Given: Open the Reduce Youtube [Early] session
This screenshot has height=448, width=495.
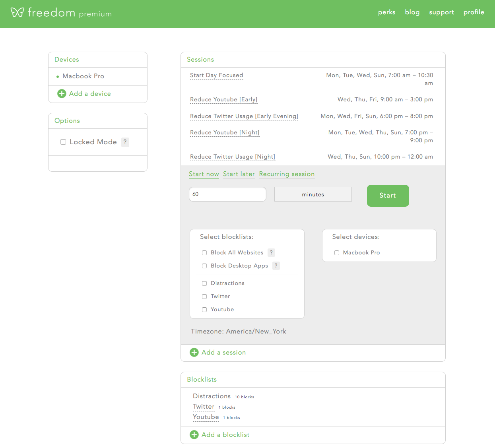Looking at the screenshot, I should click(x=224, y=99).
